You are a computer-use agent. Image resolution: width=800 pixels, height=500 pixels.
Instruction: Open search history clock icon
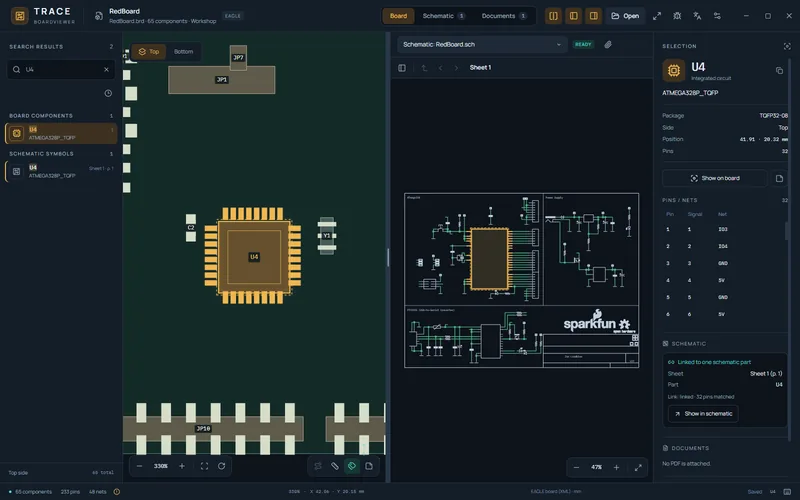[x=108, y=93]
